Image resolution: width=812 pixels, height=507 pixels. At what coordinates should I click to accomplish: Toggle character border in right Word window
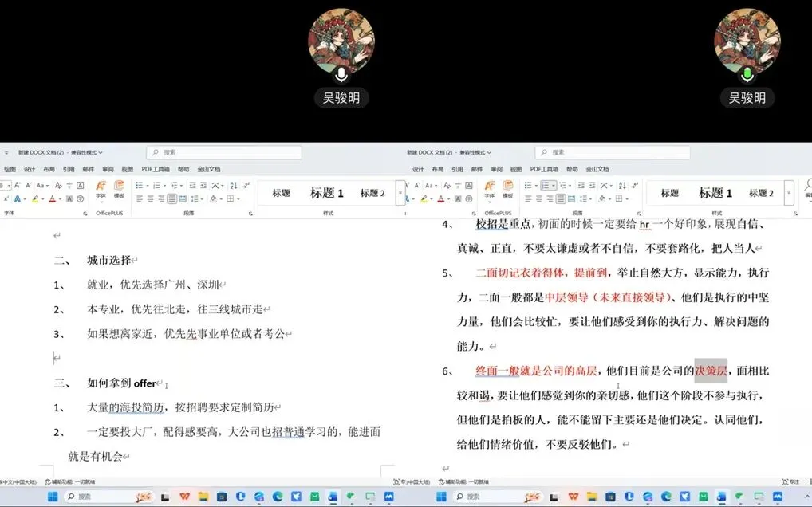click(469, 185)
